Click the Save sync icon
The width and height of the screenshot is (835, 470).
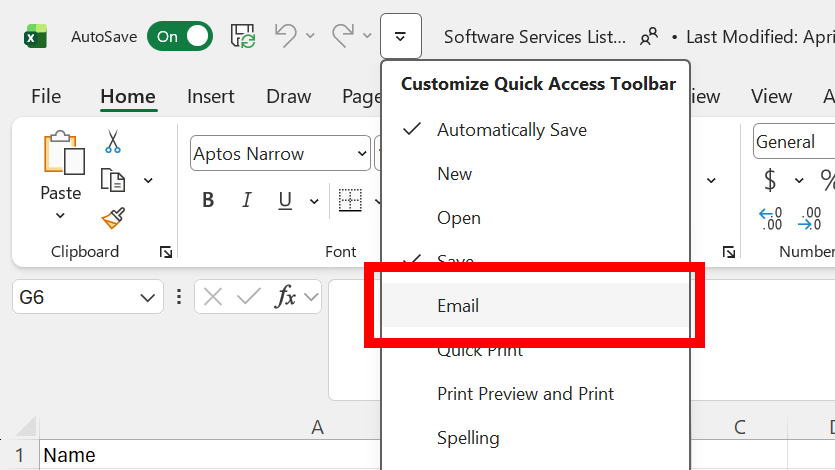click(x=243, y=36)
